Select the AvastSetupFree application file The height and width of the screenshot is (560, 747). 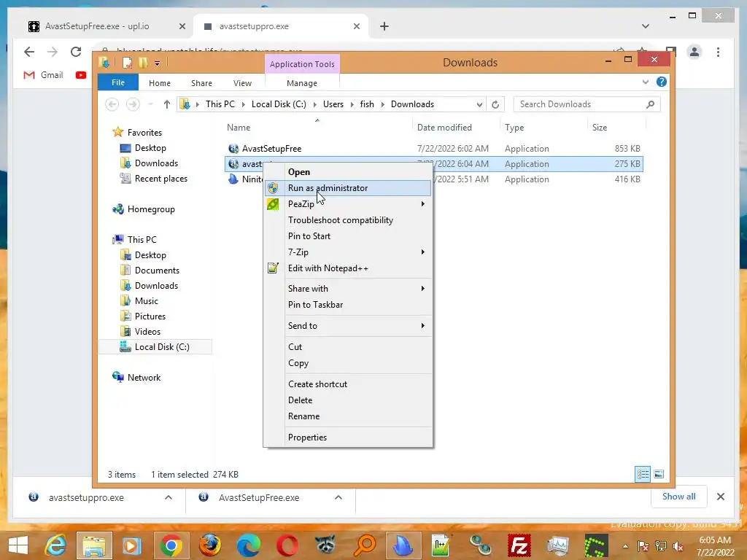[271, 149]
